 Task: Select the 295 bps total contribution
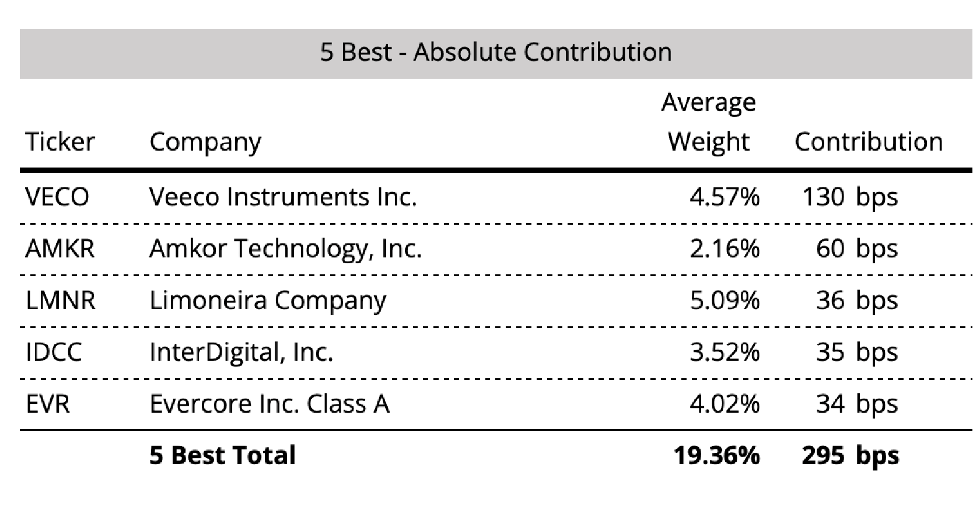[849, 455]
